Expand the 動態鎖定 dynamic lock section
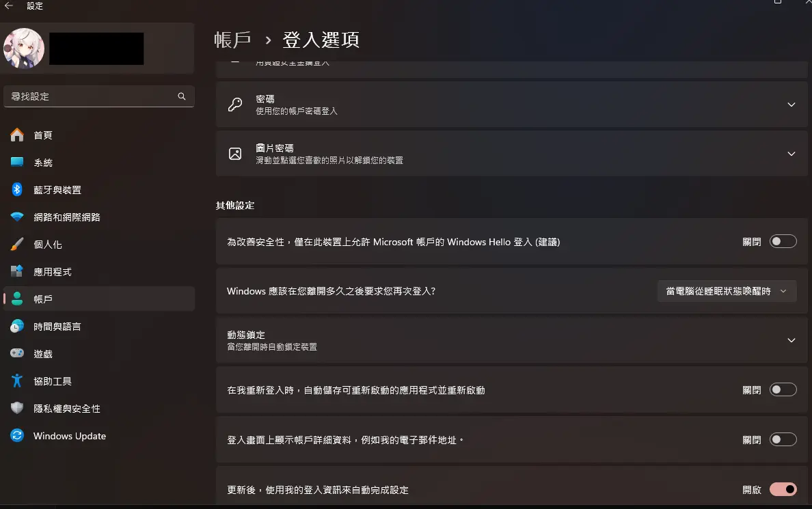Viewport: 812px width, 509px height. (x=791, y=340)
